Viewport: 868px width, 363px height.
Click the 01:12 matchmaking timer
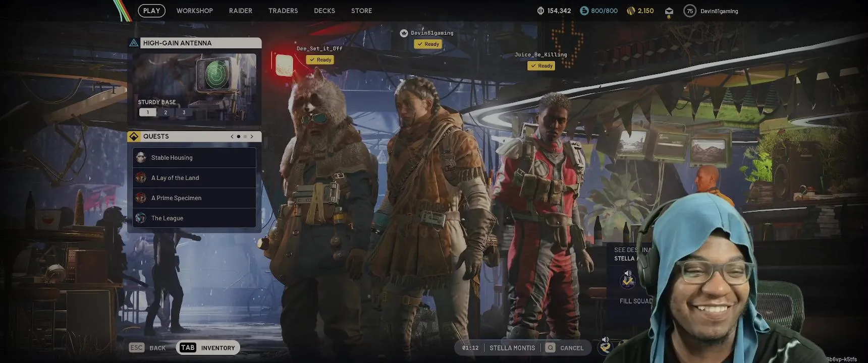click(470, 348)
